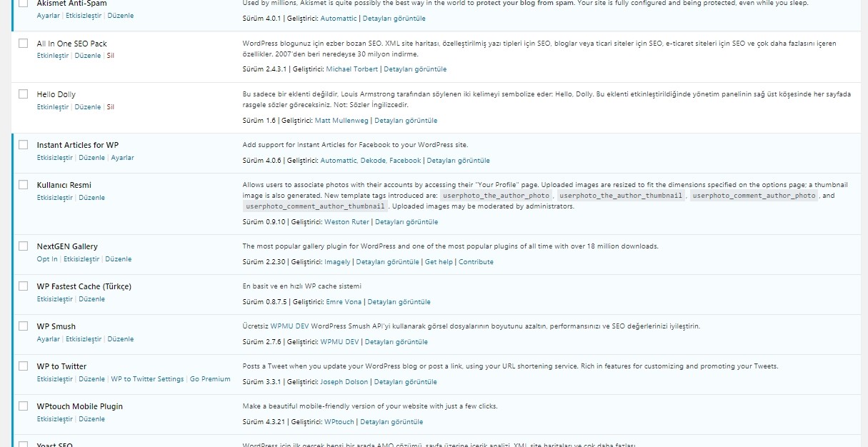The width and height of the screenshot is (868, 447).
Task: Tick the WPtouch Mobile Plugin checkbox
Action: (23, 406)
